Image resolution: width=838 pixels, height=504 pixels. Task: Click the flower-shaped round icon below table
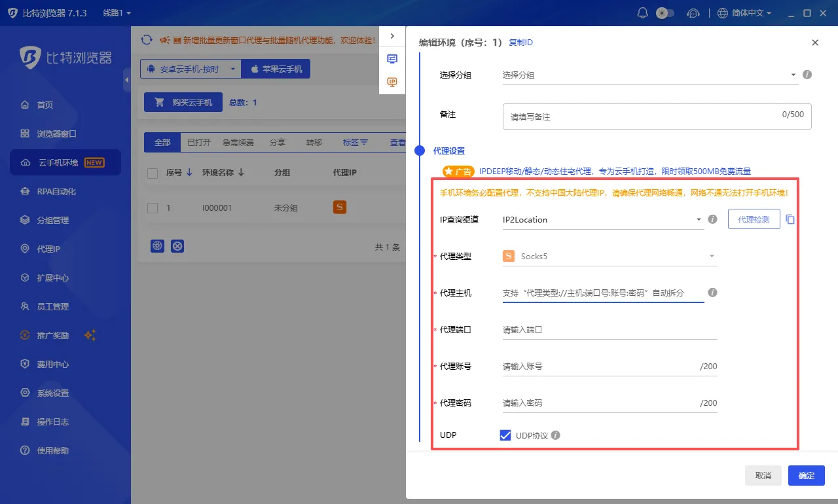(157, 245)
